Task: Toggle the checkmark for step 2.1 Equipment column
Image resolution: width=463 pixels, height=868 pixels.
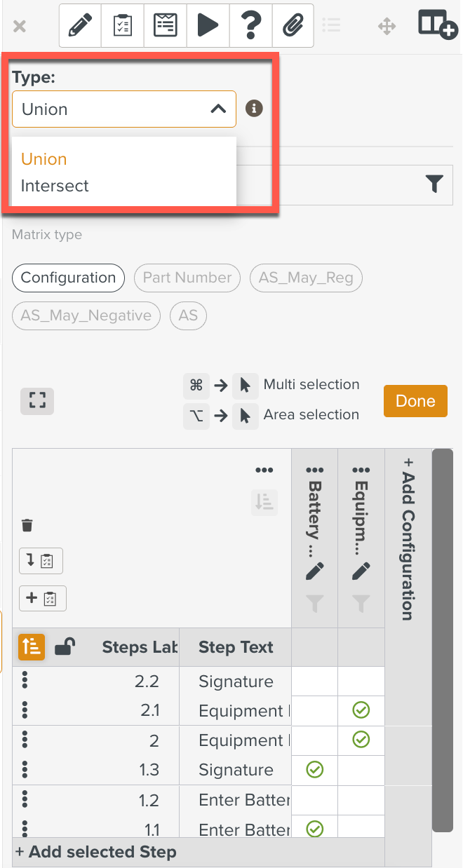Action: tap(361, 711)
